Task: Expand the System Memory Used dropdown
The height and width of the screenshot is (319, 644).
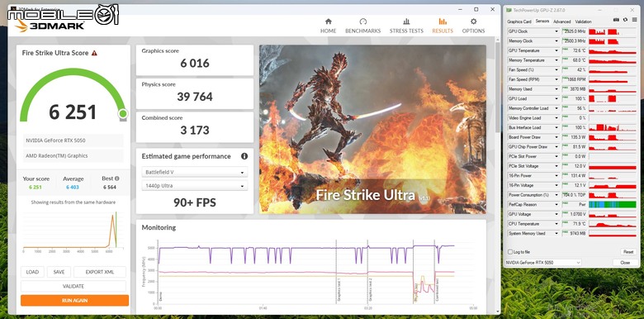Action: 557,233
